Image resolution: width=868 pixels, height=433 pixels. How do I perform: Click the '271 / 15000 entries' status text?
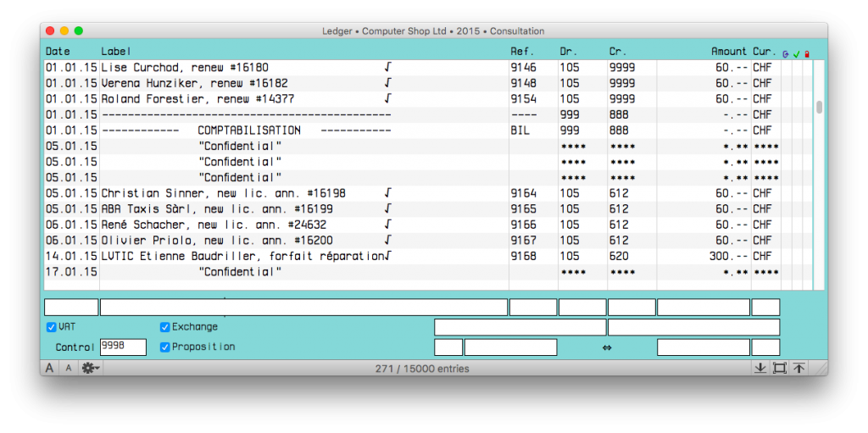[x=422, y=369]
